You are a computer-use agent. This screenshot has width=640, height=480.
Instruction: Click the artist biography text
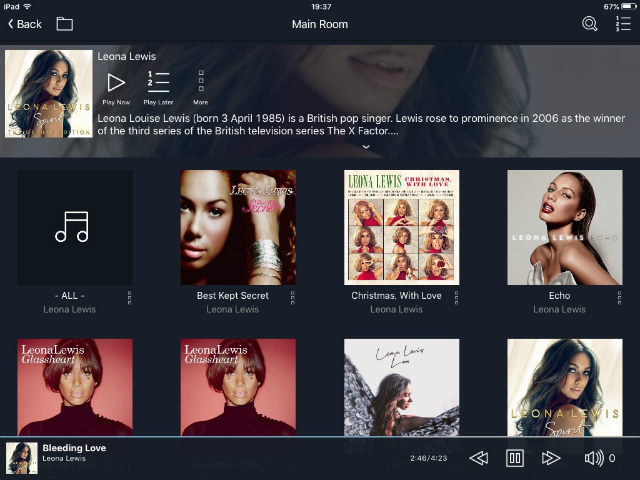coord(361,124)
